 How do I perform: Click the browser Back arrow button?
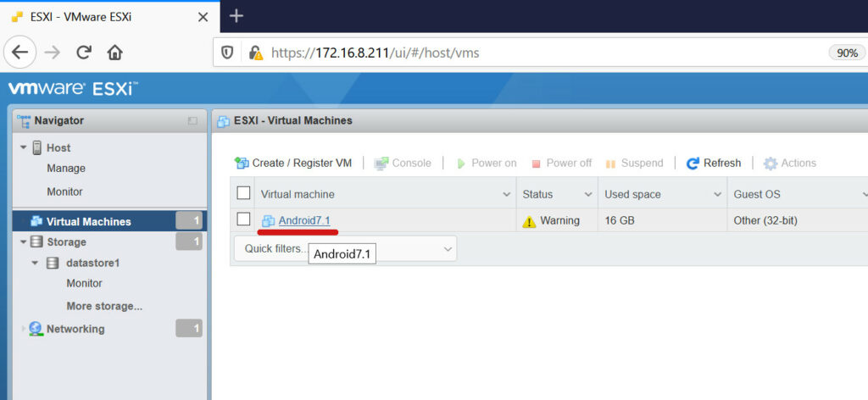[x=19, y=53]
